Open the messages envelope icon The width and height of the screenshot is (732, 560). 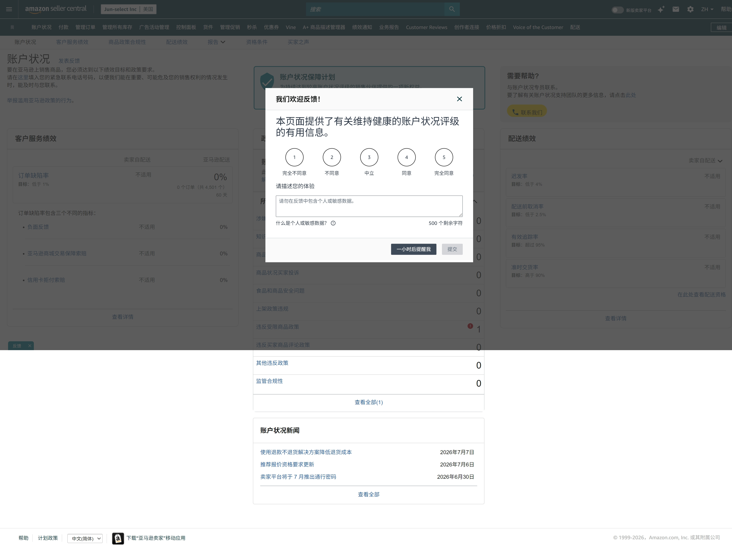click(676, 9)
